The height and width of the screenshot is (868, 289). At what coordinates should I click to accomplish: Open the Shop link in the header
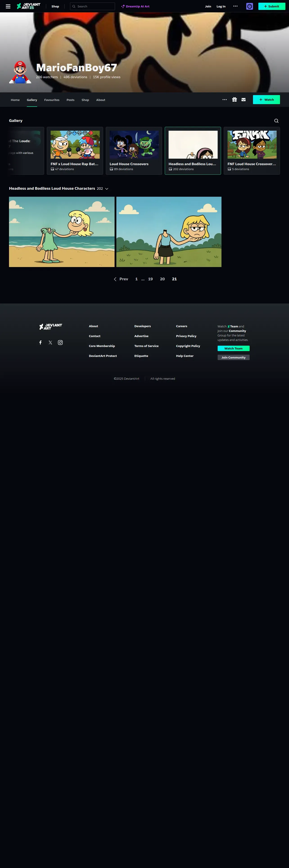pyautogui.click(x=55, y=6)
